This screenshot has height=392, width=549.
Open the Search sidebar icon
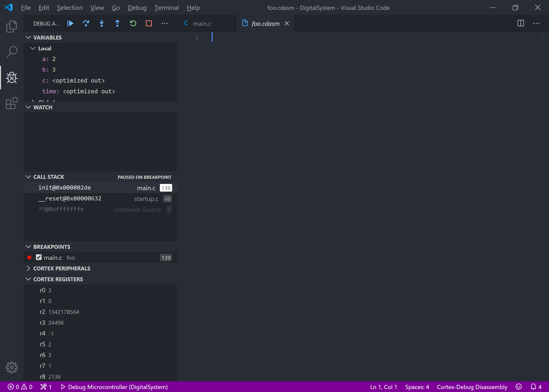coord(11,52)
